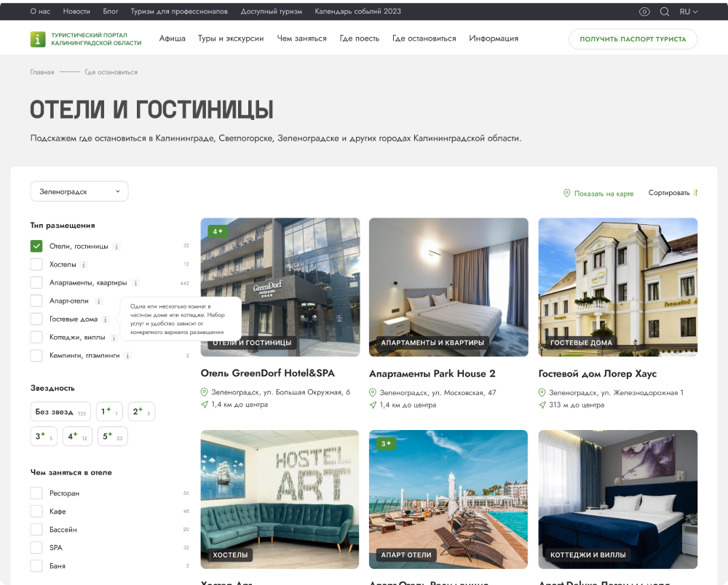Expand the RU language selector
Image resolution: width=728 pixels, height=585 pixels.
(689, 12)
